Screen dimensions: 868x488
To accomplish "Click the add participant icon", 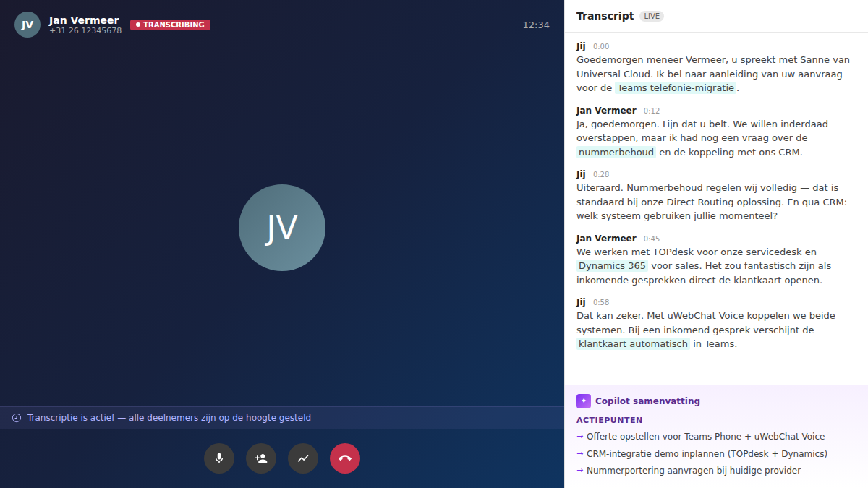I will (261, 458).
